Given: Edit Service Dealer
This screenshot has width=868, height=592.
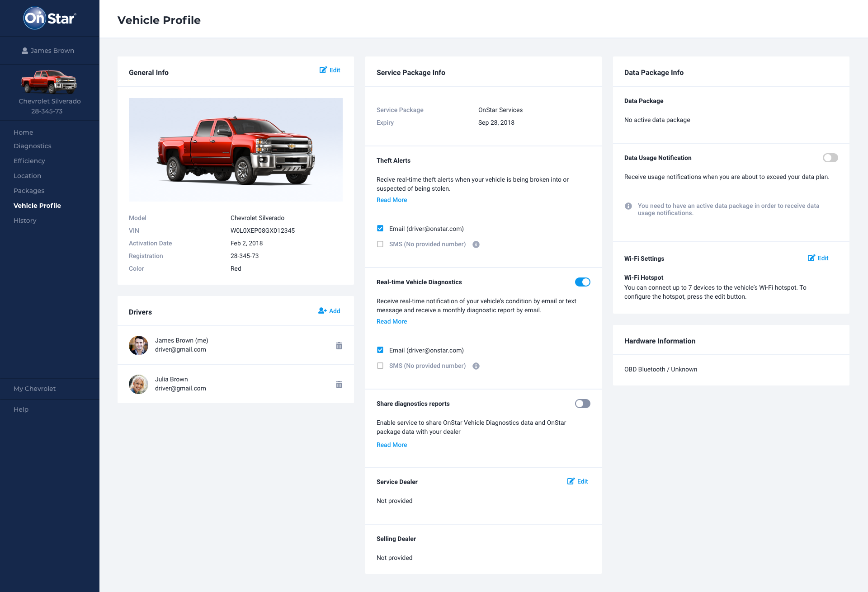Looking at the screenshot, I should [x=578, y=481].
